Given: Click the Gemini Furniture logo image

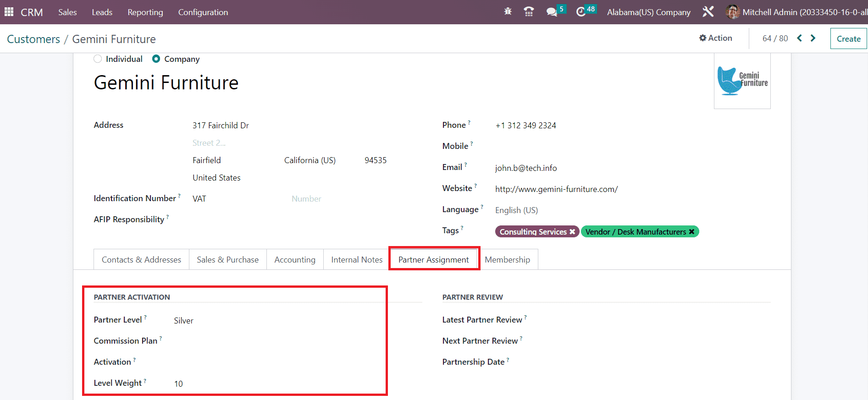Looking at the screenshot, I should click(x=742, y=81).
